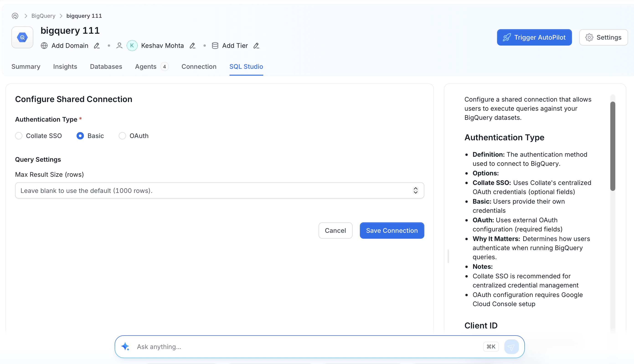
Task: Focus the Max Result Size rows field
Action: (220, 190)
